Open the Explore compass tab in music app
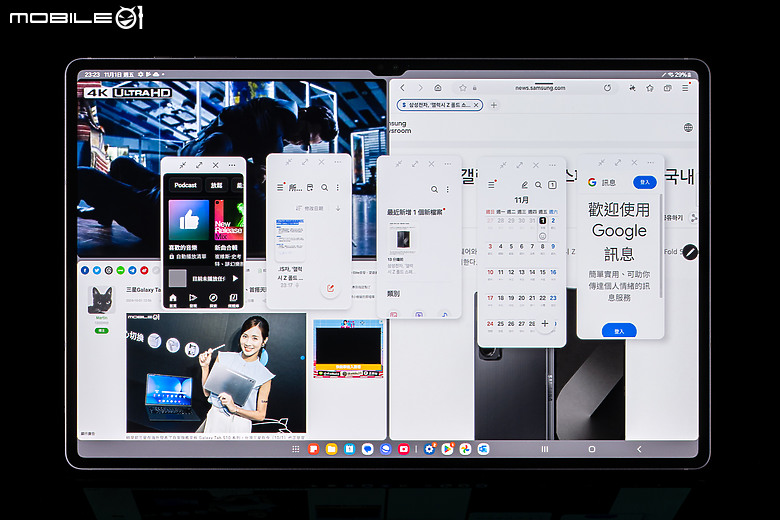This screenshot has height=520, width=780. [x=213, y=299]
